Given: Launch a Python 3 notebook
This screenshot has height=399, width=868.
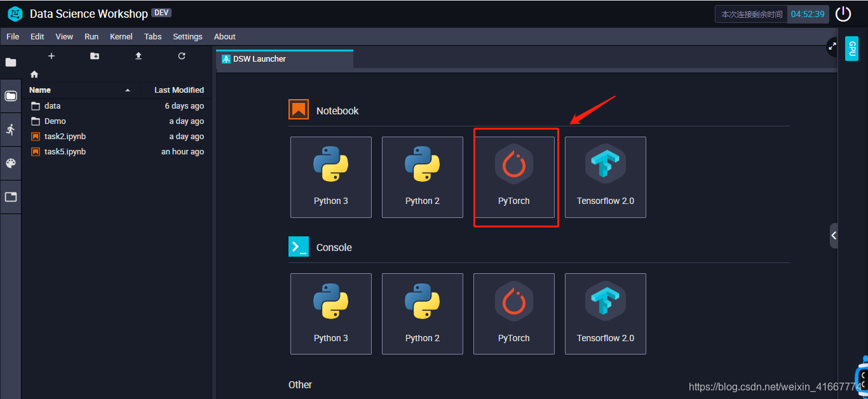Looking at the screenshot, I should (x=331, y=177).
